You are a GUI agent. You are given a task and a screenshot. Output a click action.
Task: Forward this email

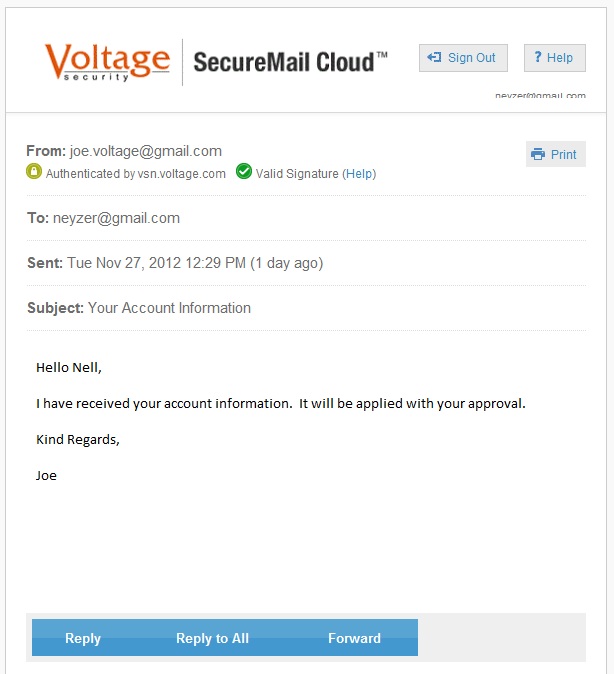coord(354,638)
